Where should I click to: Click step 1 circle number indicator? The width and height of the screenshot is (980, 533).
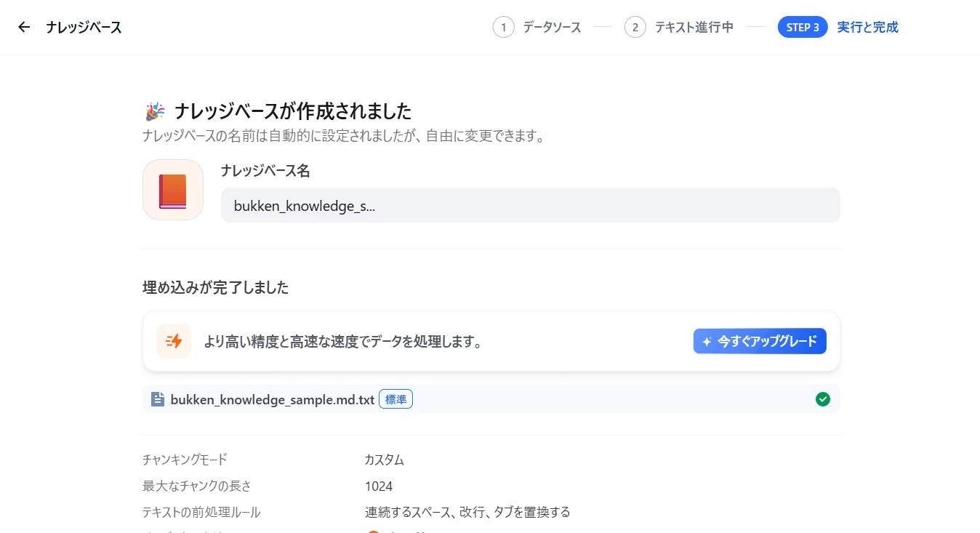[x=503, y=28]
